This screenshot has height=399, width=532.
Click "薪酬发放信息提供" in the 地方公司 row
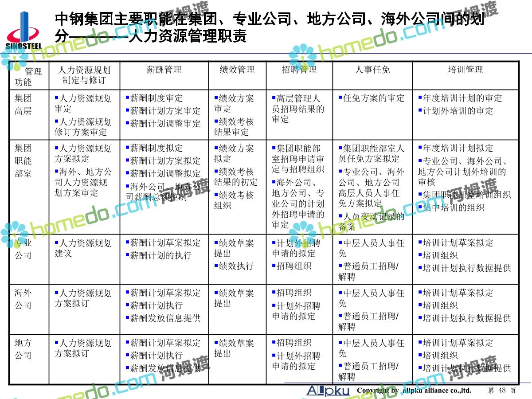click(163, 368)
